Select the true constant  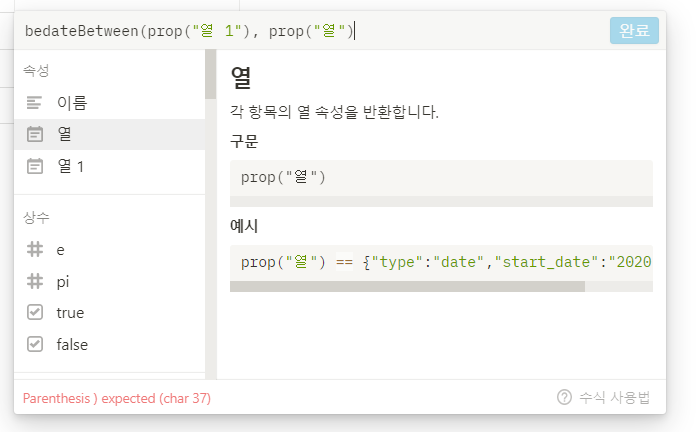point(110,313)
